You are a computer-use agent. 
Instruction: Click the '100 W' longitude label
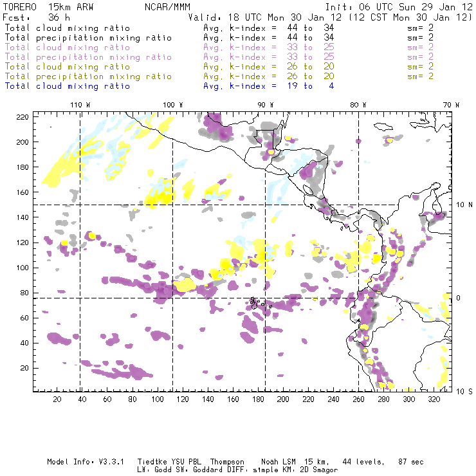click(173, 105)
